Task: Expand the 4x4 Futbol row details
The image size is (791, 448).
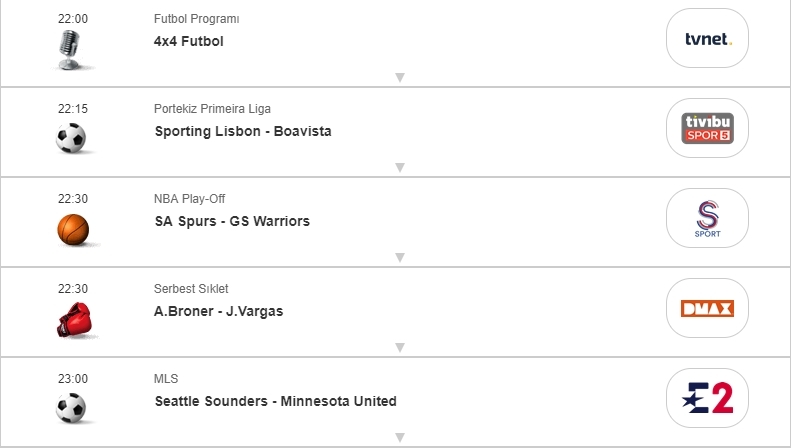Action: tap(399, 77)
